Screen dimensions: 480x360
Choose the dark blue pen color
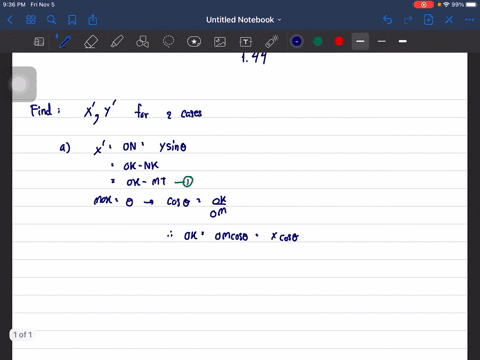(x=297, y=41)
